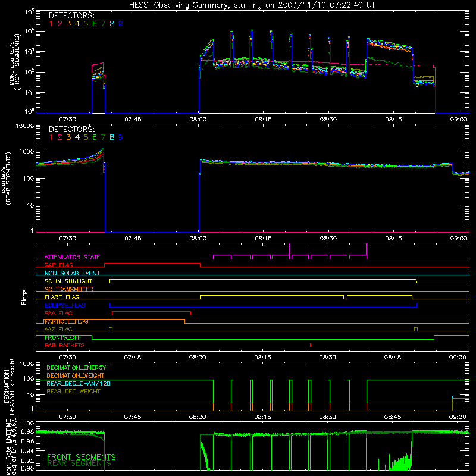Screen dimensions: 476x476
Task: Click the FLARE_FLAG label
Action: 62,297
